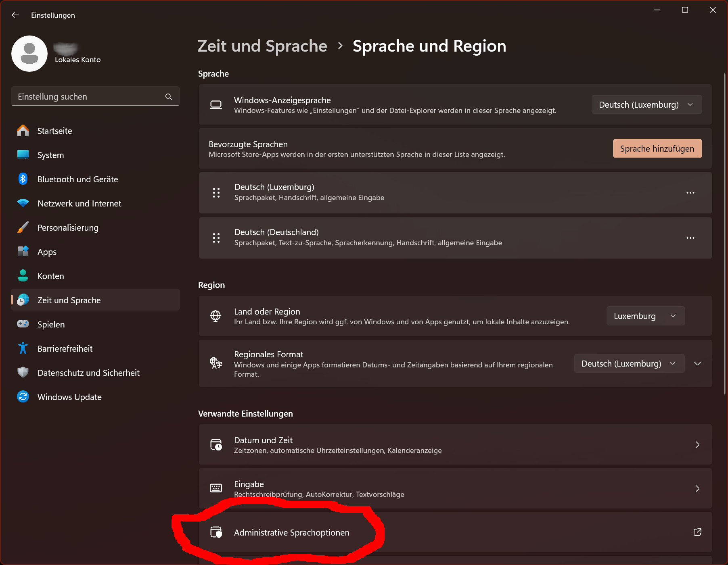Screen dimensions: 728x565
Task: Click the Deutsch (Deutschland) drag handle
Action: click(216, 238)
